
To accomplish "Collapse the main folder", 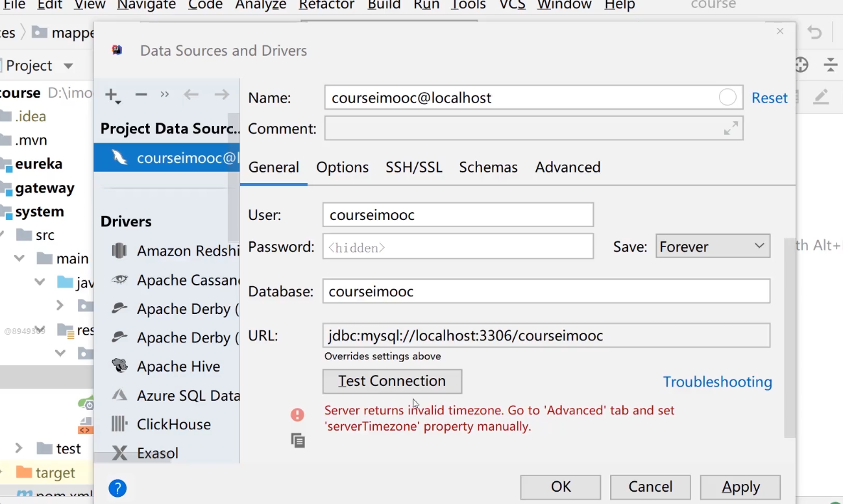I will click(19, 258).
